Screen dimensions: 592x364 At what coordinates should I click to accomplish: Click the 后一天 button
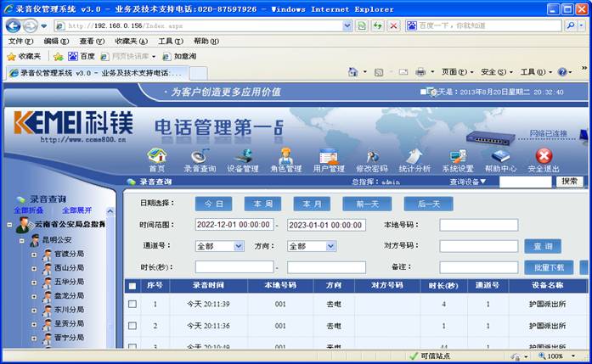click(429, 204)
